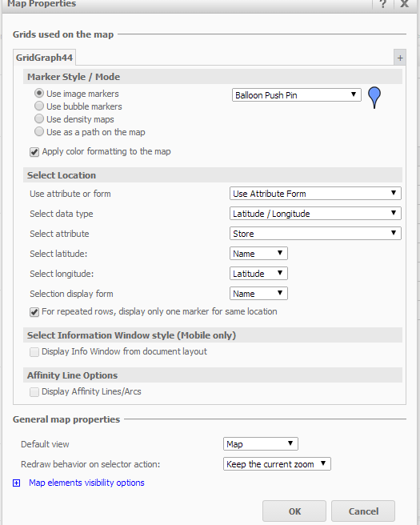Open the Keep the current zoom dropdown
The height and width of the screenshot is (525, 420).
(277, 464)
